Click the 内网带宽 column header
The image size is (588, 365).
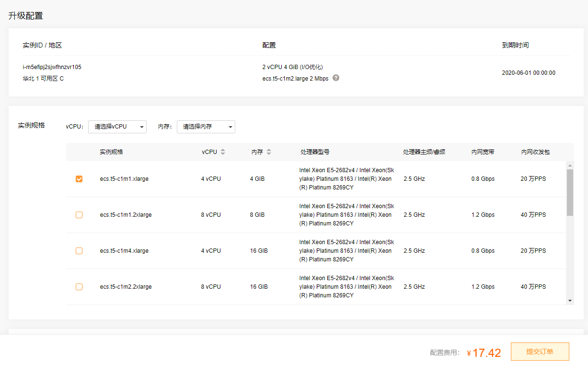483,152
